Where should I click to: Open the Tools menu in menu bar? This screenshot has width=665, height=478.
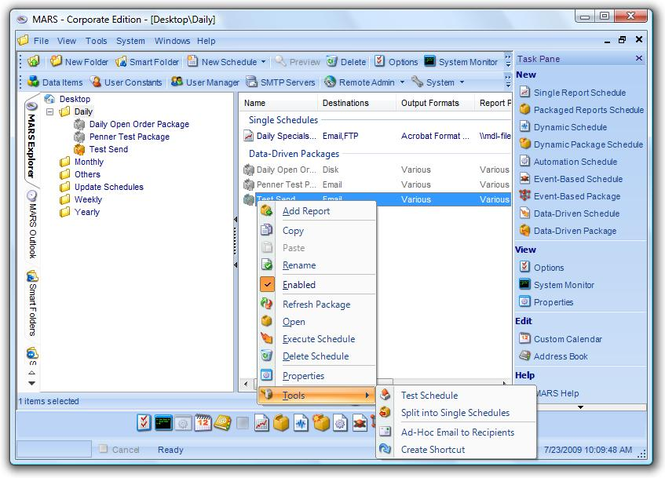[96, 41]
